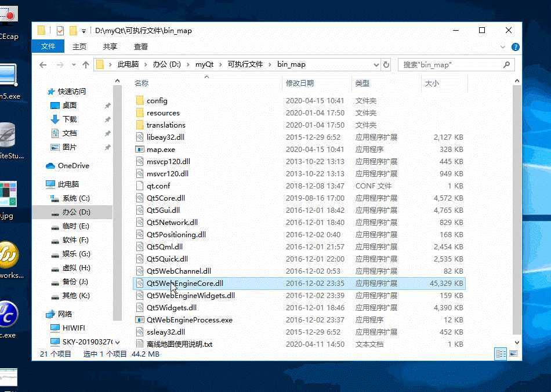551x392 pixels.
Task: Click the properties checkmark icon in title bar
Action: click(60, 31)
